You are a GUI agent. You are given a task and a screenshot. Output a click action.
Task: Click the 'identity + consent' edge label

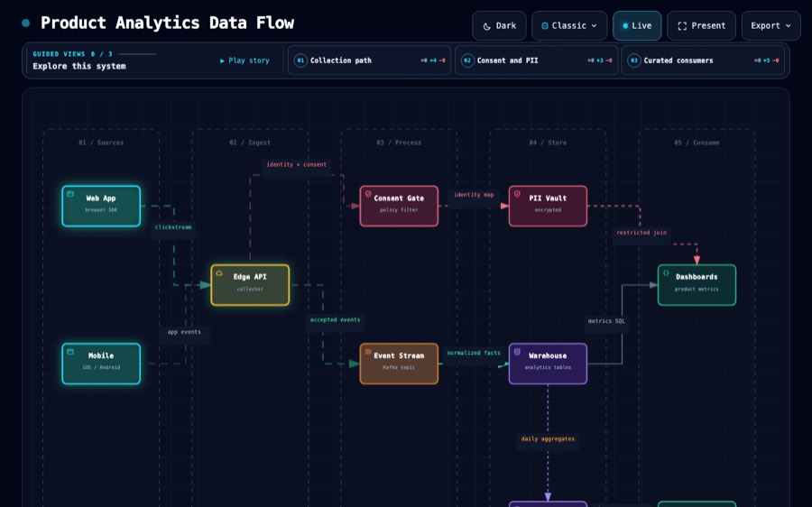pyautogui.click(x=296, y=165)
